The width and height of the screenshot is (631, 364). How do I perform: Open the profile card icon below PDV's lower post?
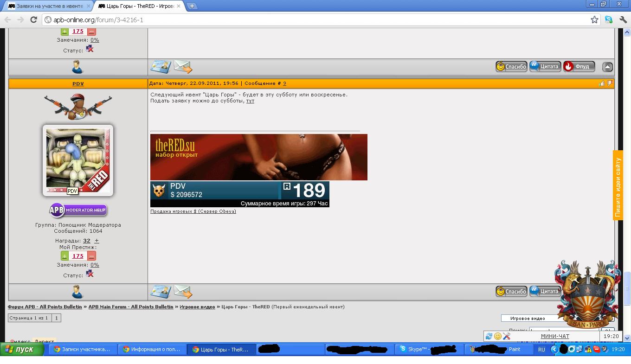161,292
